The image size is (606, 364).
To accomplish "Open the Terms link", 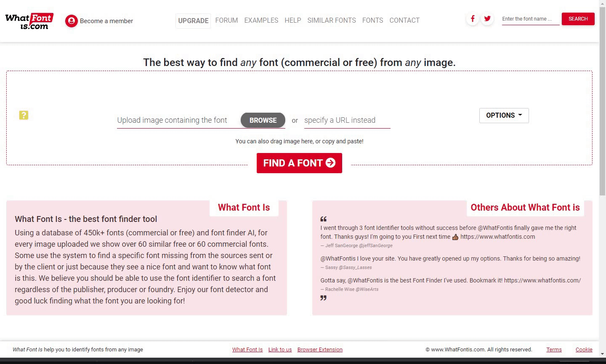I will [554, 350].
